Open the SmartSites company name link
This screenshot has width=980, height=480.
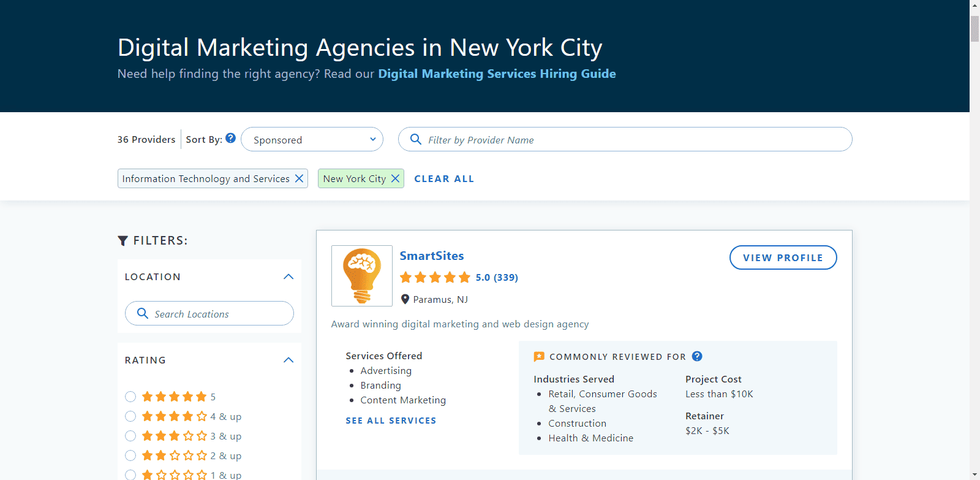(x=432, y=256)
